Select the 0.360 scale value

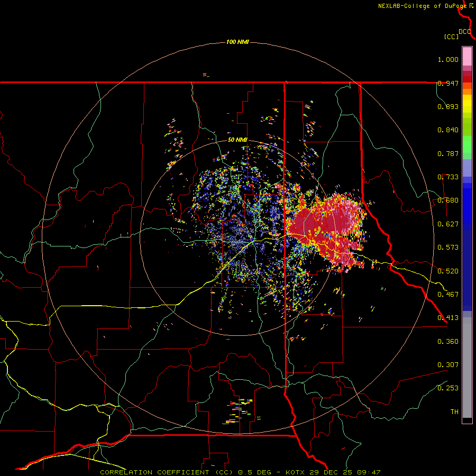coord(448,341)
